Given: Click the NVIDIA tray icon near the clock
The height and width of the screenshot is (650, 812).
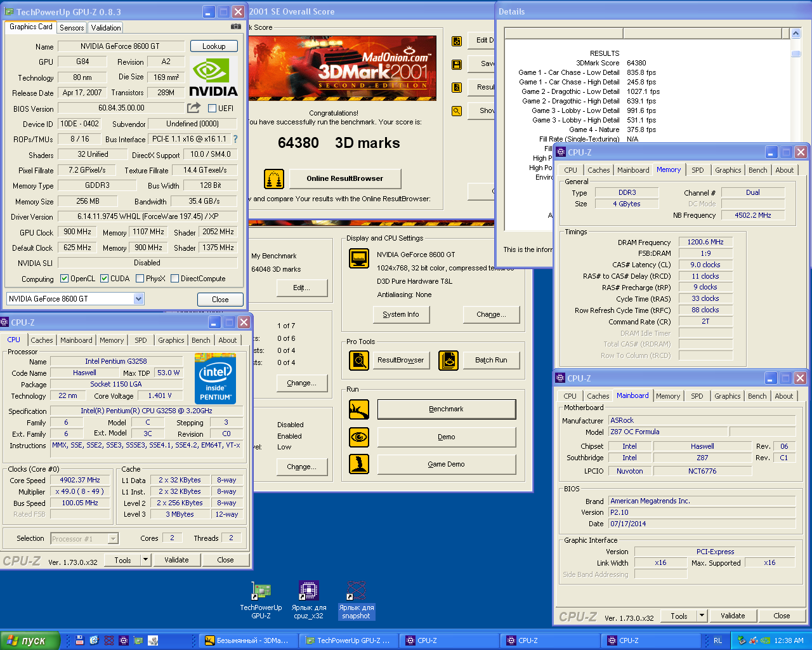Looking at the screenshot, I should tap(766, 640).
